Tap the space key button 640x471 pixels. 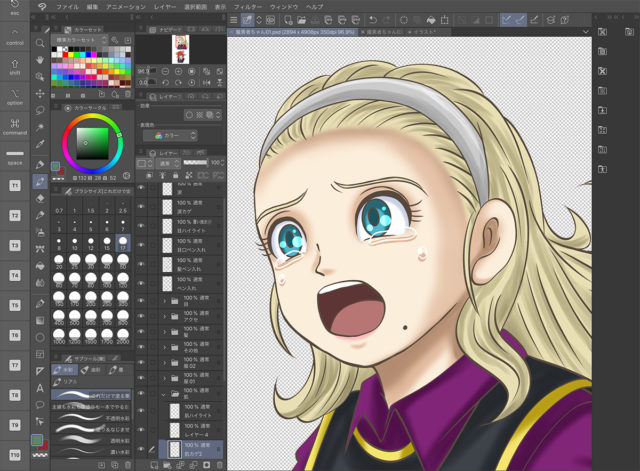point(15,157)
